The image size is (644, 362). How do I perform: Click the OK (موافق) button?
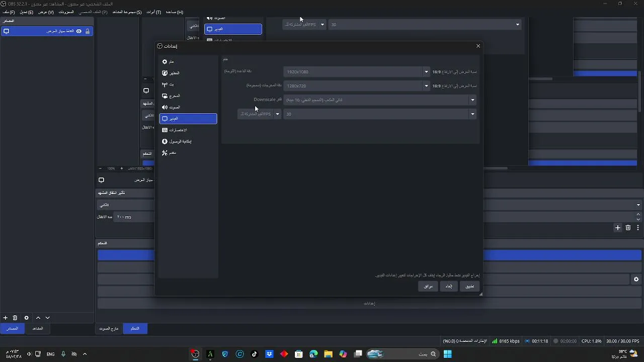tap(428, 286)
